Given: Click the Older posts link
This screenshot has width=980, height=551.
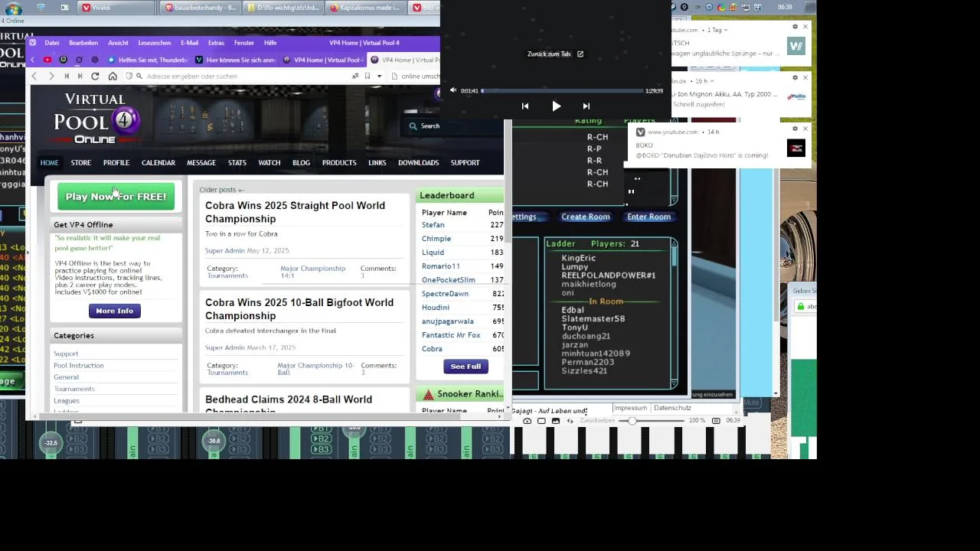Looking at the screenshot, I should 220,190.
